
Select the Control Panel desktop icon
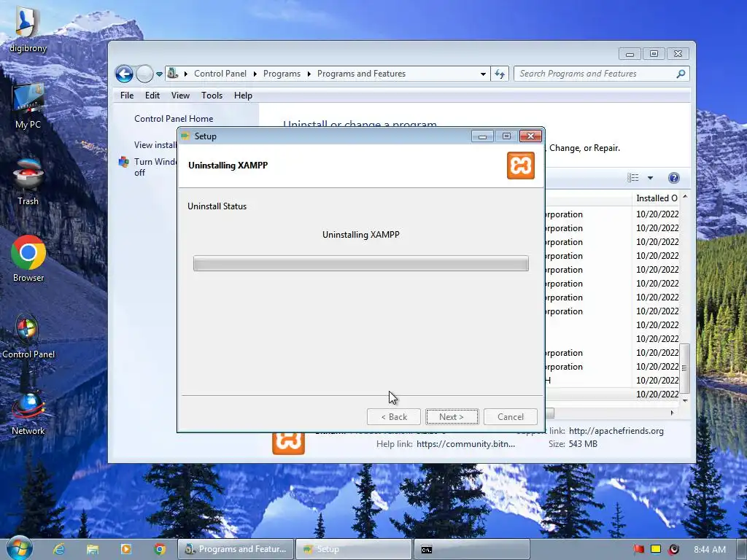28,335
